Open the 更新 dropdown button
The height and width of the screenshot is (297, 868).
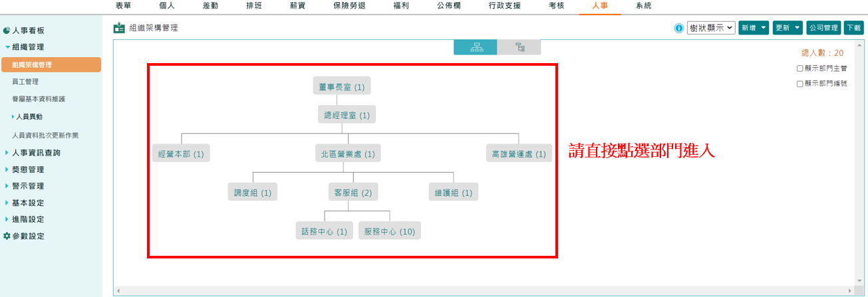(x=788, y=28)
